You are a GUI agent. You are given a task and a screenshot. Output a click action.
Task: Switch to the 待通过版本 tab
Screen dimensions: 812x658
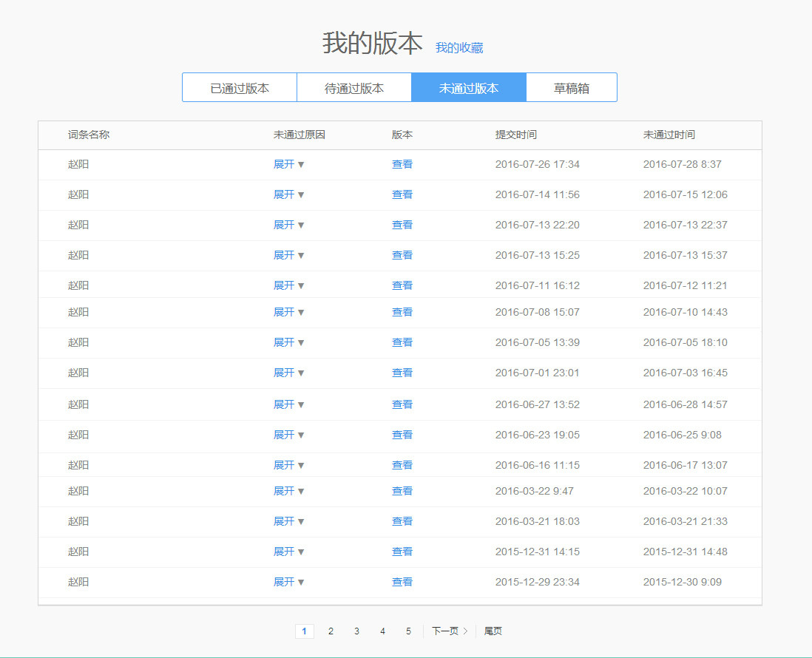pyautogui.click(x=353, y=87)
